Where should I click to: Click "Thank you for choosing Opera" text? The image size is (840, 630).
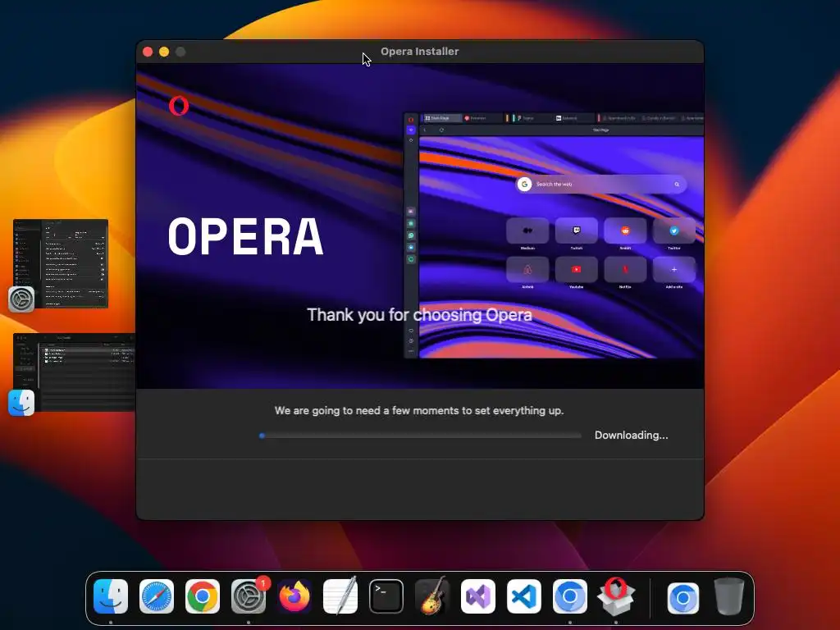coord(419,315)
